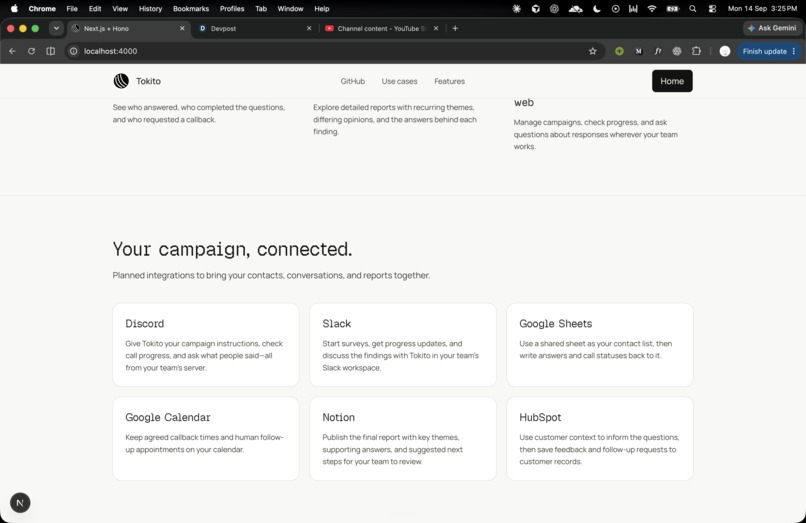Click the Ask Gemini button
Image resolution: width=806 pixels, height=523 pixels.
[772, 28]
